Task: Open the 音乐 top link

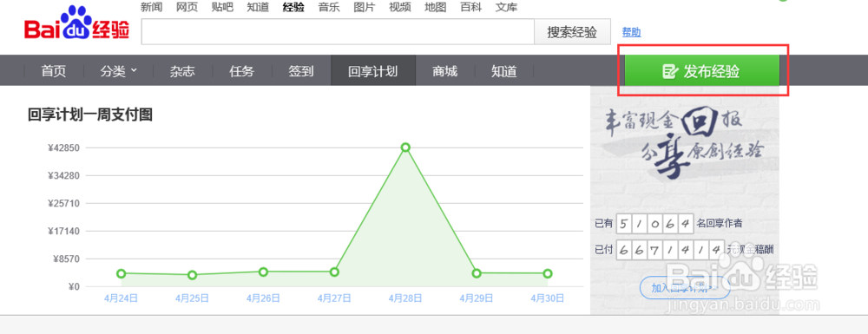Action: (329, 7)
